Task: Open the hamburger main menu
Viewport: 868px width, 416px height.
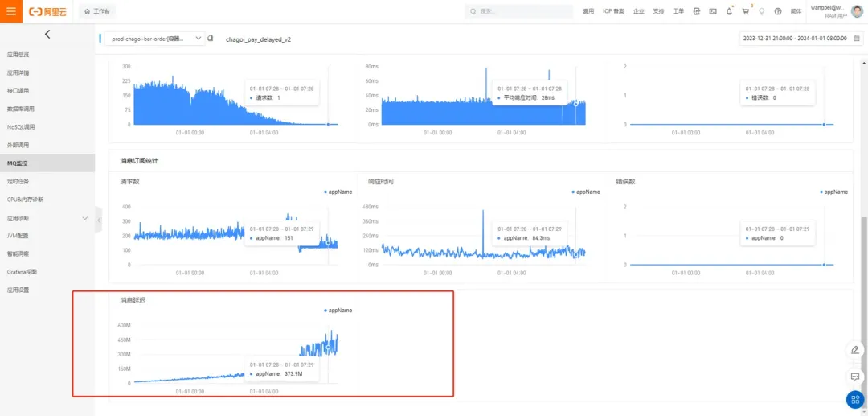Action: click(x=11, y=11)
